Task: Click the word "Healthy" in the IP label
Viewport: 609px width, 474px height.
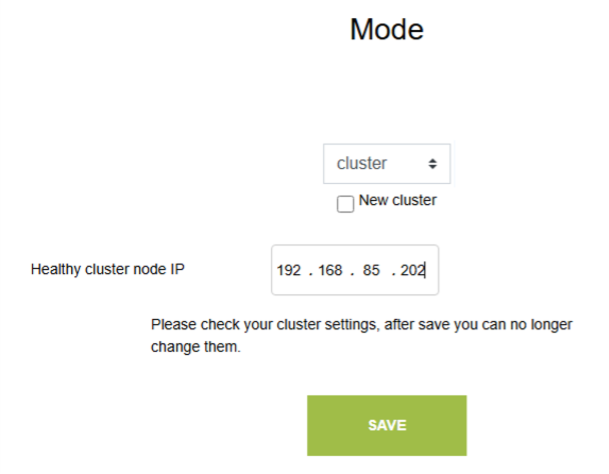Action: 55,269
